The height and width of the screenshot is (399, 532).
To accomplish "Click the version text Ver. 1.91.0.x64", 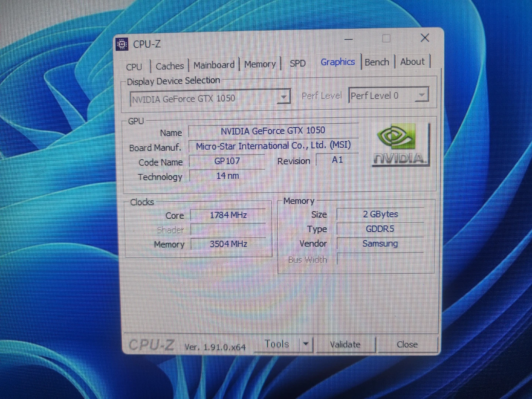I will [215, 347].
